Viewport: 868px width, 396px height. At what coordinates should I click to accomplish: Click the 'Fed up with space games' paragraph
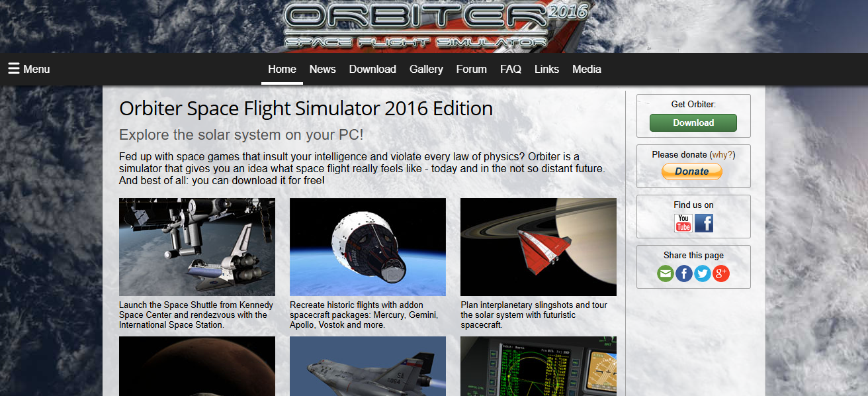(363, 168)
